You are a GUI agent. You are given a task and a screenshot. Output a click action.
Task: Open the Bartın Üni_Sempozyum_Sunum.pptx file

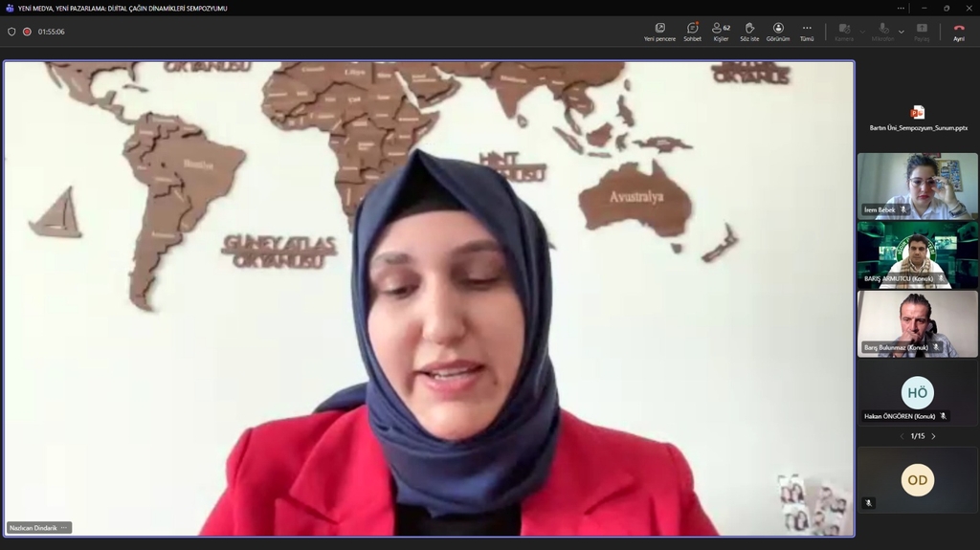pyautogui.click(x=918, y=118)
